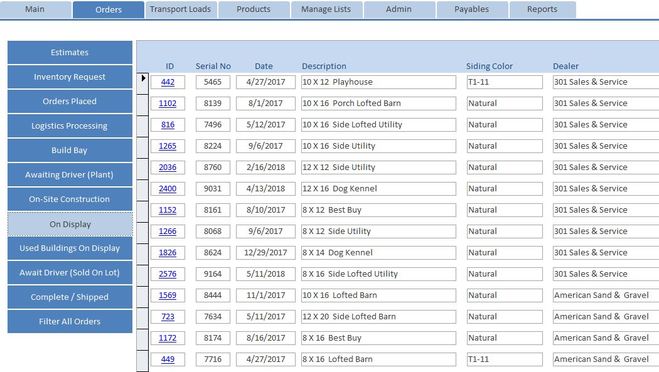Select the T1-11 siding color field in row 449

click(x=504, y=359)
